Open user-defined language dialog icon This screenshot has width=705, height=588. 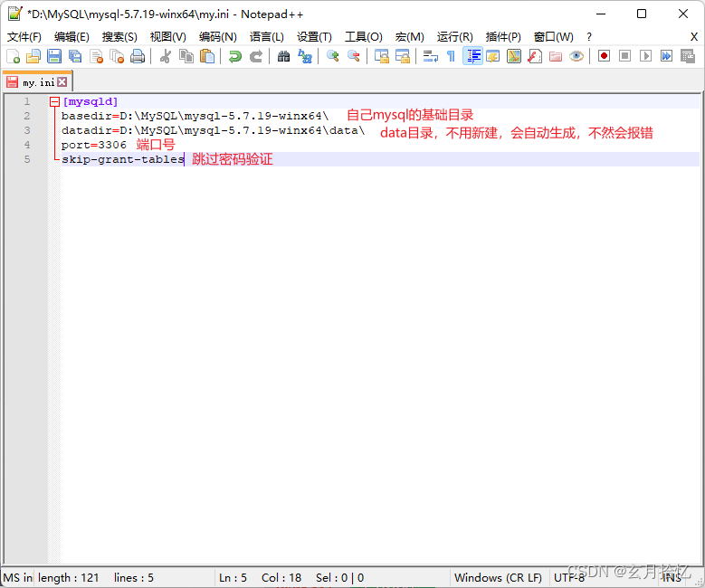[493, 56]
